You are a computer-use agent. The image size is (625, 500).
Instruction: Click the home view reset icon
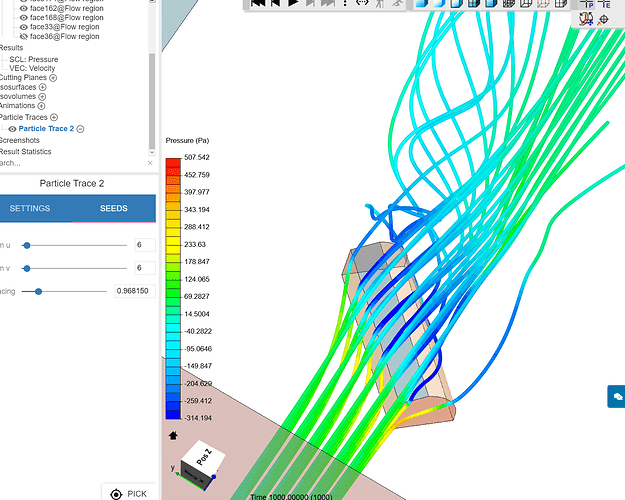tap(173, 435)
